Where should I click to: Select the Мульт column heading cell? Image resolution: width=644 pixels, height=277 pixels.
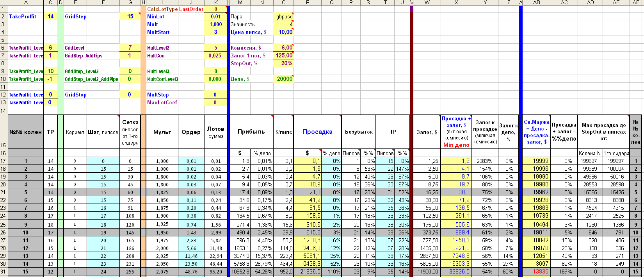coord(162,132)
